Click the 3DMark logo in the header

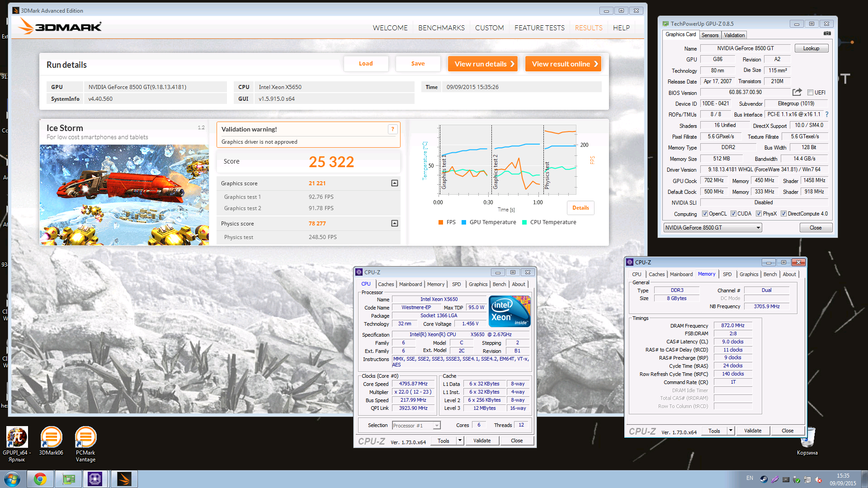[61, 27]
